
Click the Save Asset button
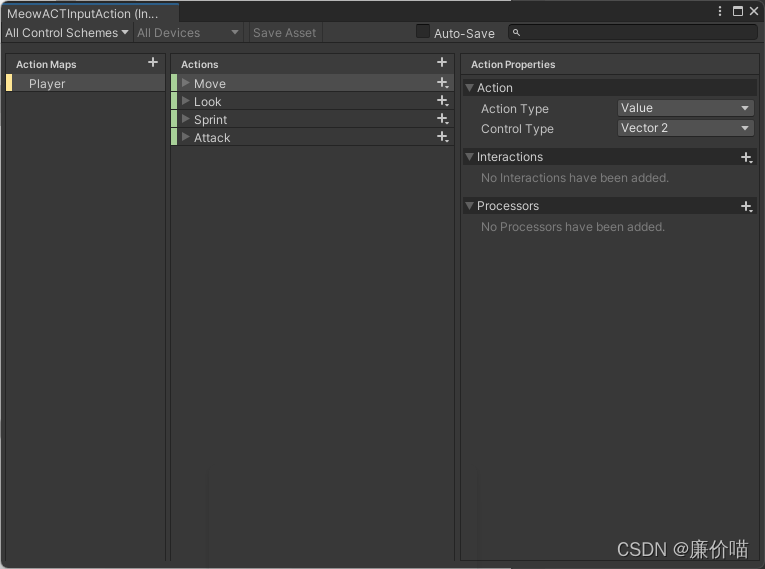[x=284, y=33]
